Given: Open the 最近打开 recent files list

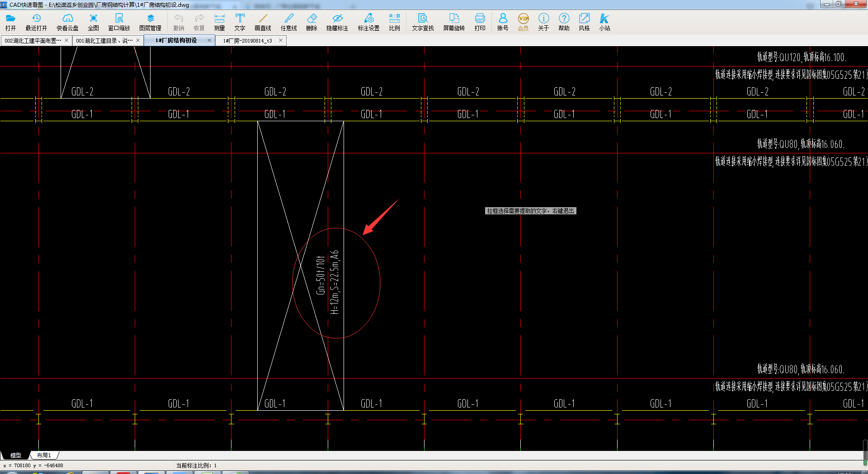Looking at the screenshot, I should click(x=36, y=22).
